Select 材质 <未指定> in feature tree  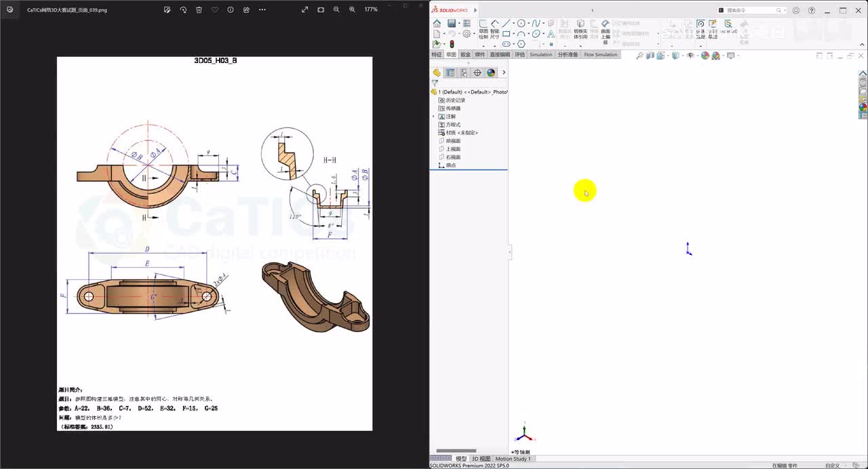(458, 133)
